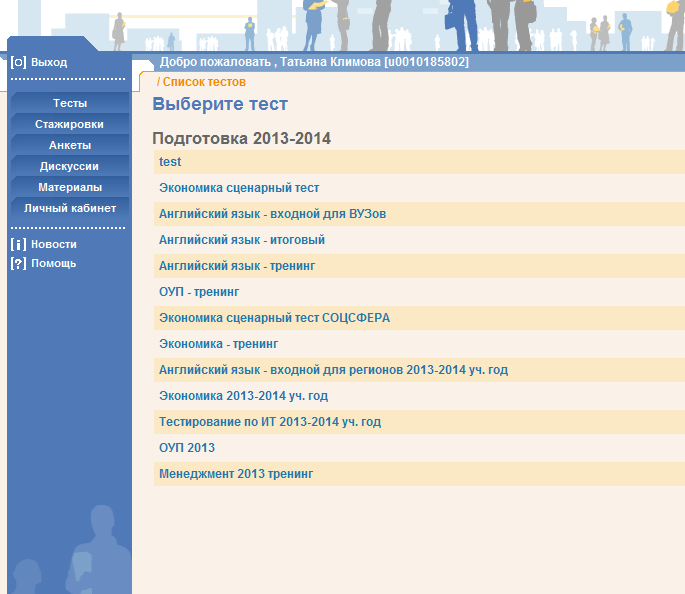The width and height of the screenshot is (685, 594).
Task: Open the Материалы menu section
Action: click(x=70, y=187)
